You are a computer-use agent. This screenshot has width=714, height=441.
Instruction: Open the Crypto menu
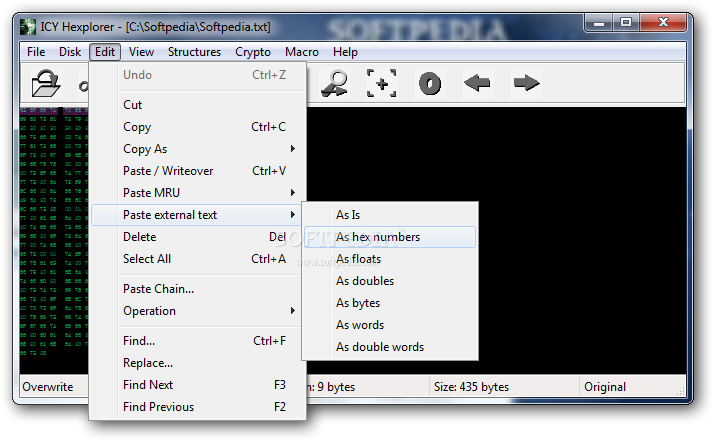[253, 52]
